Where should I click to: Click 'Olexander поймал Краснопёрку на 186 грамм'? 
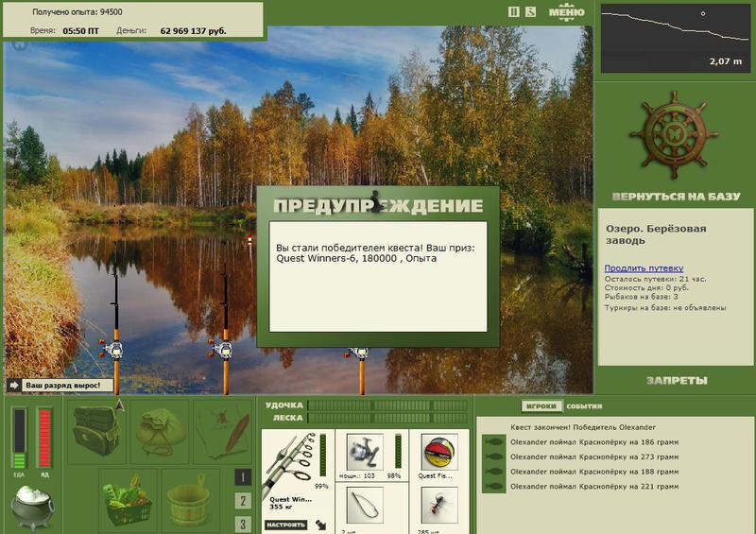pos(594,442)
